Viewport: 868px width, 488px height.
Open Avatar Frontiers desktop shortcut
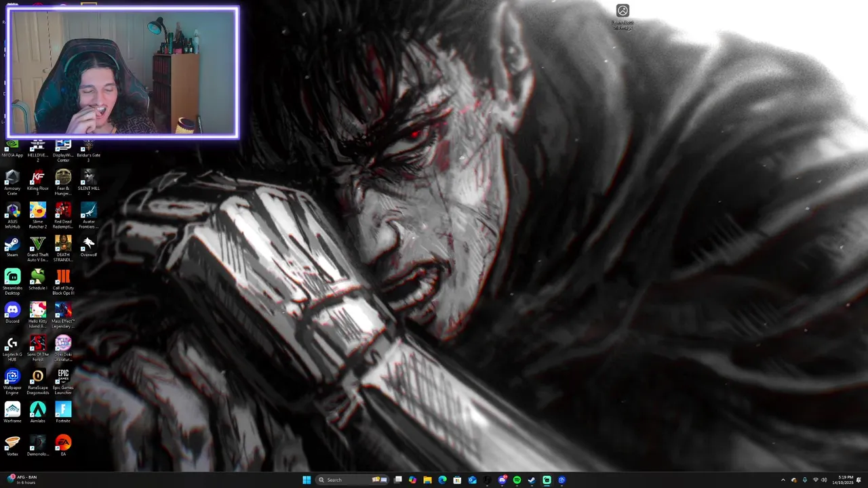click(x=88, y=216)
